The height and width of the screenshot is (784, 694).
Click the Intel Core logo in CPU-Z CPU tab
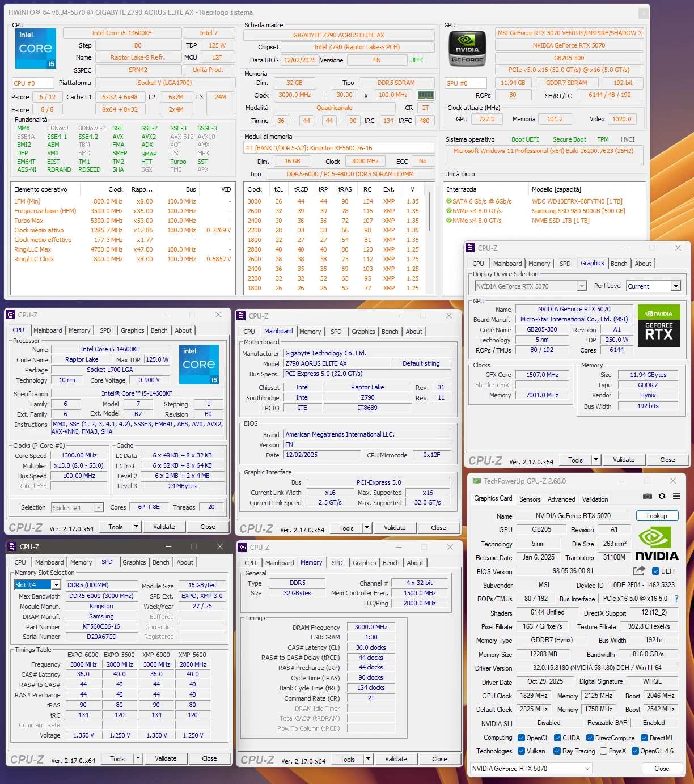[199, 365]
